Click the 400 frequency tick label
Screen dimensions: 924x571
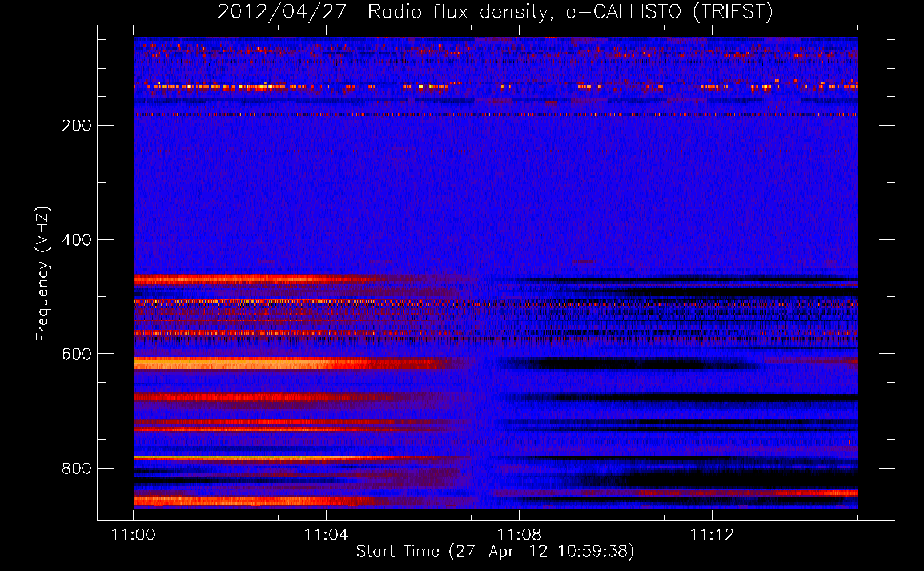[77, 240]
